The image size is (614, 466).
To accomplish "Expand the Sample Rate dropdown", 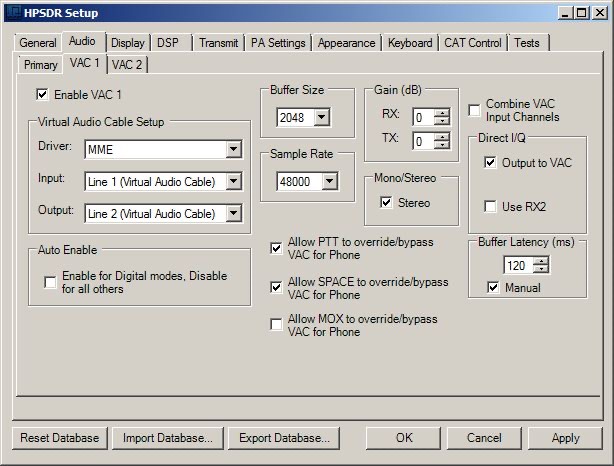I will (330, 181).
